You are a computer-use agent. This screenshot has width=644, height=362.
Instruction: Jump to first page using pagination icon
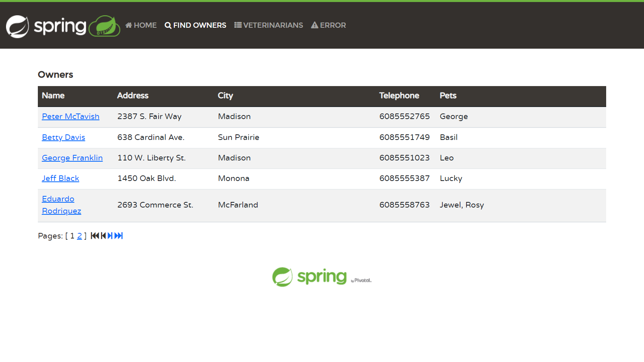pyautogui.click(x=95, y=236)
